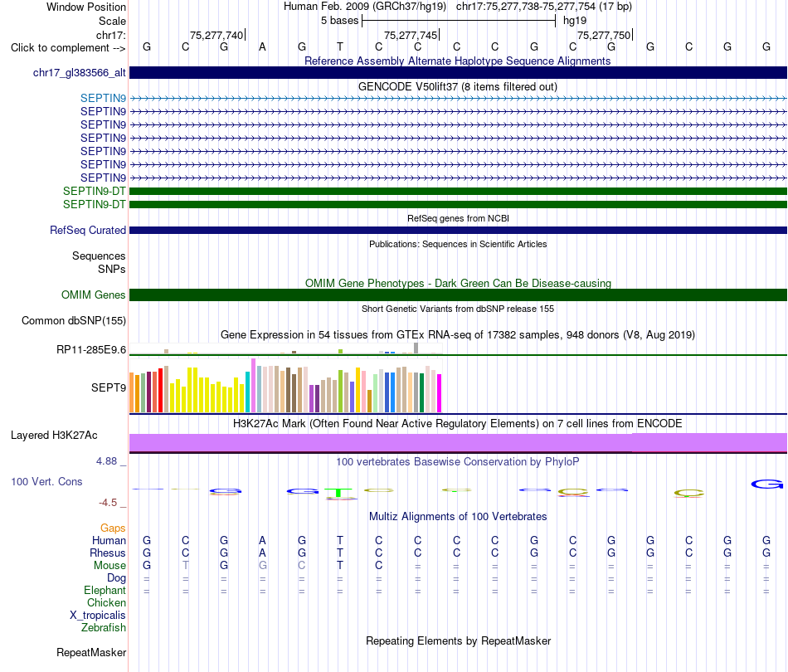Screen dimensions: 788x672
Task: Select the RepeatMasker track label
Action: point(91,652)
